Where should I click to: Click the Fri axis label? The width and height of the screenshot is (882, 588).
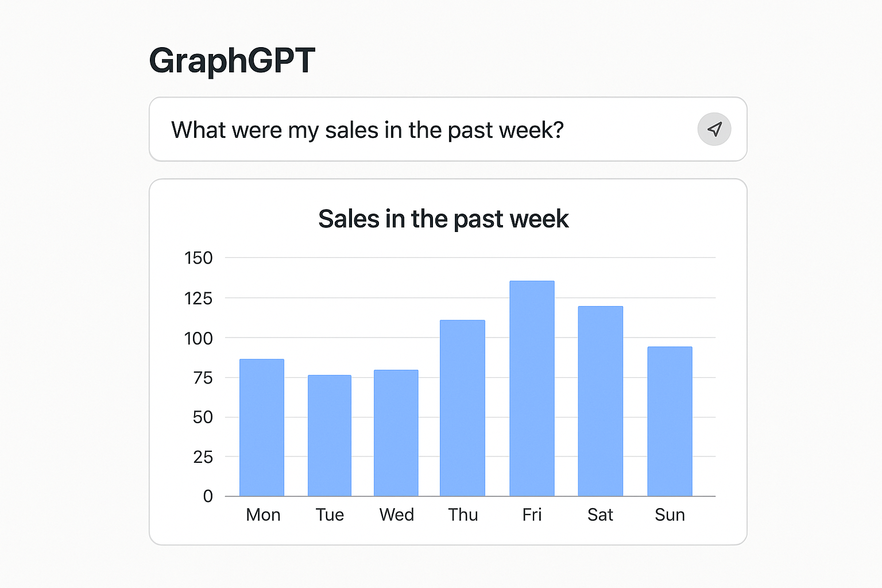click(531, 514)
